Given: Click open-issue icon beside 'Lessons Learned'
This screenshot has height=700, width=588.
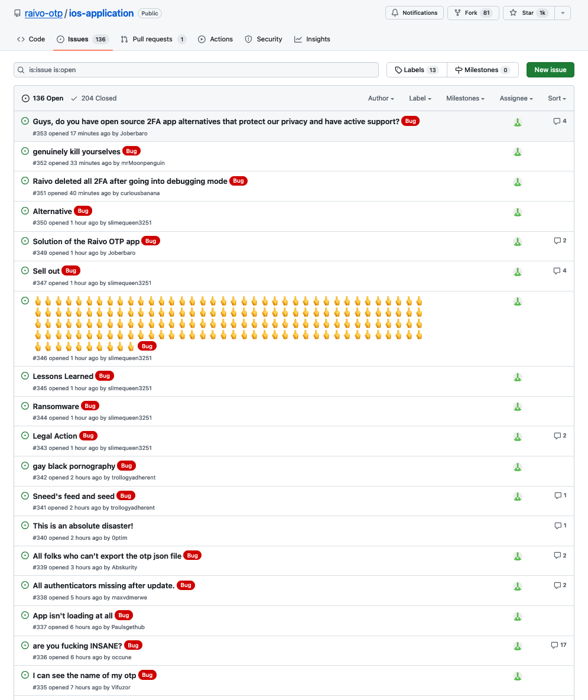Looking at the screenshot, I should [25, 376].
